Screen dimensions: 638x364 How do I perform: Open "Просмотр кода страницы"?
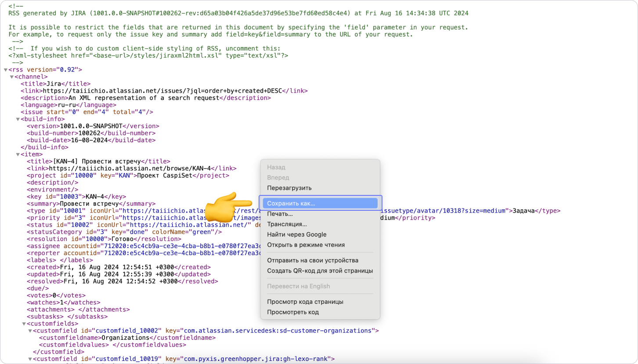305,302
